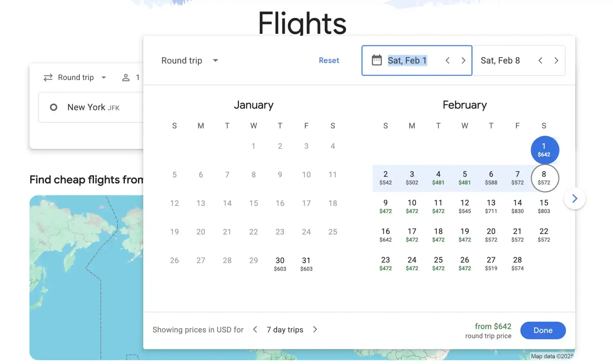Increase trip length from 7 days
This screenshot has width=613, height=364.
(315, 330)
